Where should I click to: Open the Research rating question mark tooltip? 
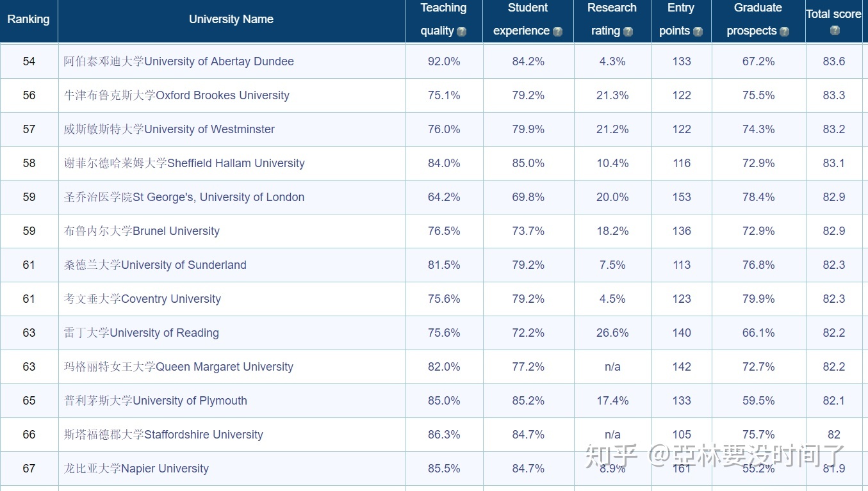tap(628, 31)
